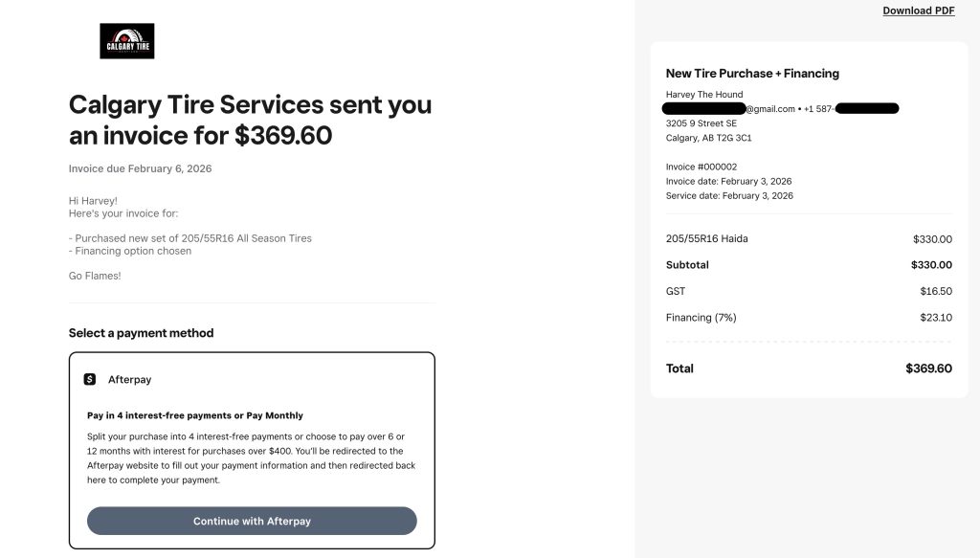Viewport: 980px width, 558px height.
Task: Select the Afterpay payment method label
Action: coord(129,380)
